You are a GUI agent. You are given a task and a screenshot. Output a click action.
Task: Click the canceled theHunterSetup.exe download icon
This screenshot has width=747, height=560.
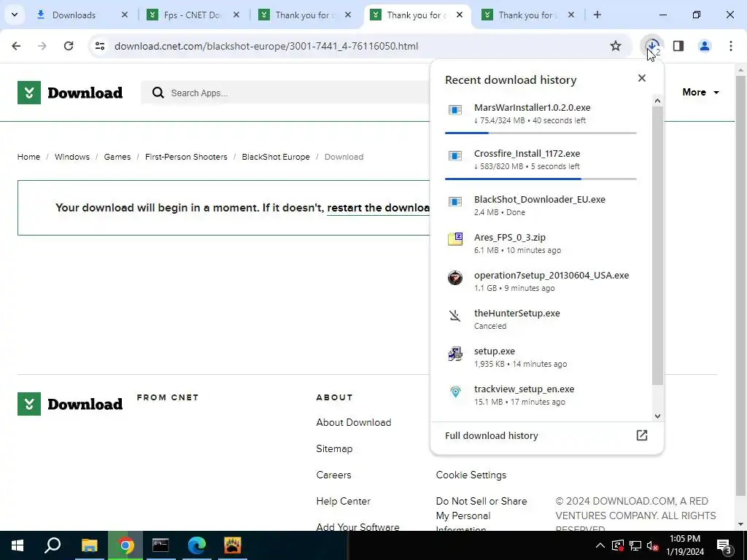(x=455, y=315)
